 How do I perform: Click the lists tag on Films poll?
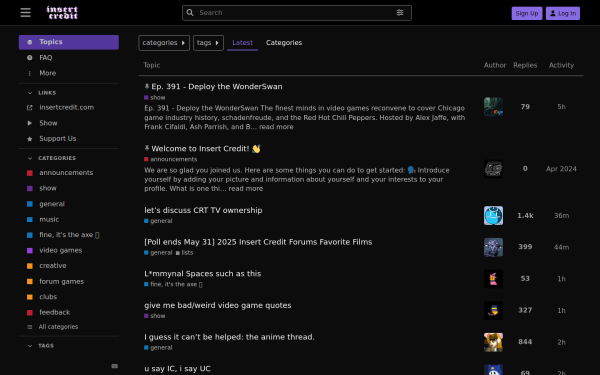click(x=184, y=253)
